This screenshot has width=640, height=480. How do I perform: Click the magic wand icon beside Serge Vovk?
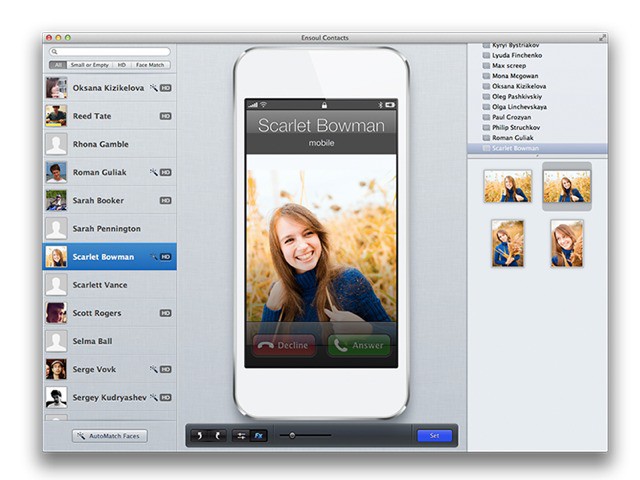click(153, 369)
